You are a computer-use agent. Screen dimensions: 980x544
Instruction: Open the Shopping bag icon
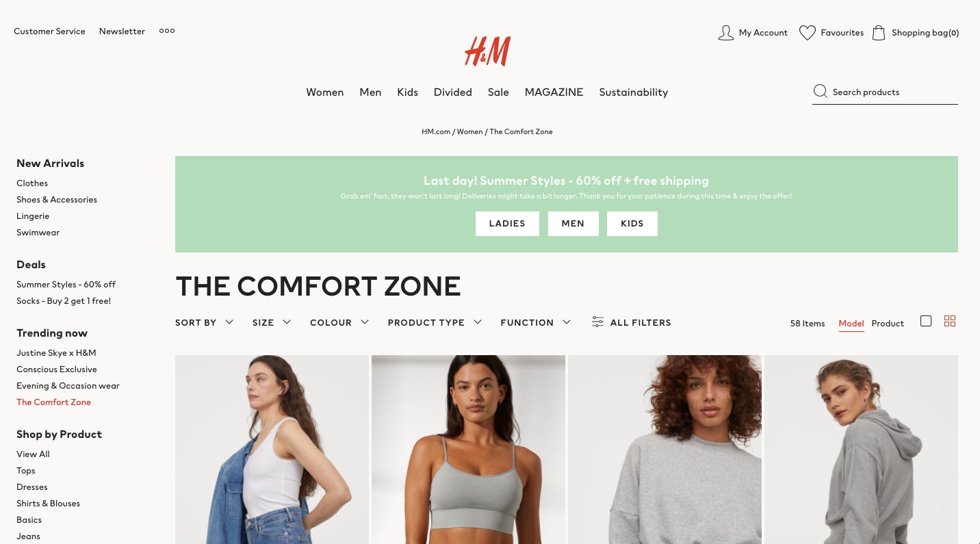(879, 32)
